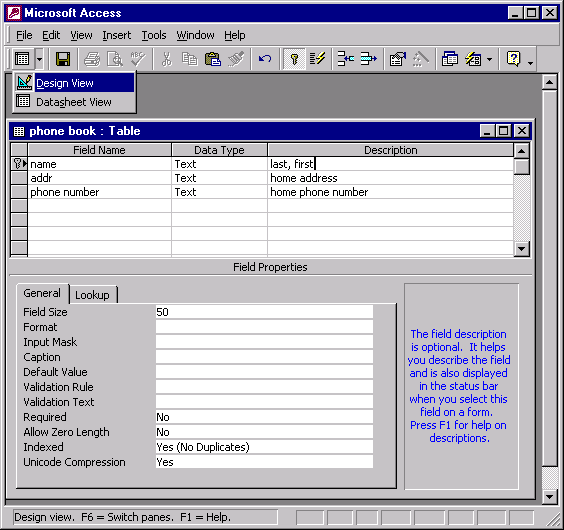Click the Description column header

coord(391,150)
